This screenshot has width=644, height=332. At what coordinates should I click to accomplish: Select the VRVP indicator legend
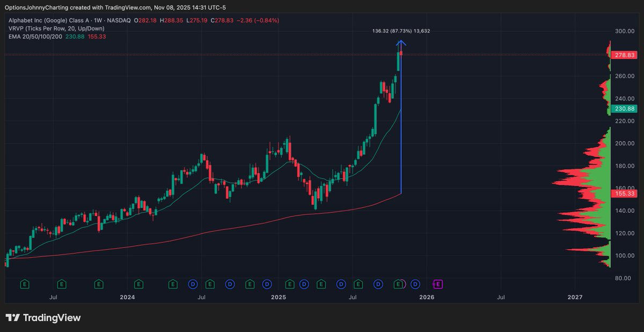click(x=56, y=28)
